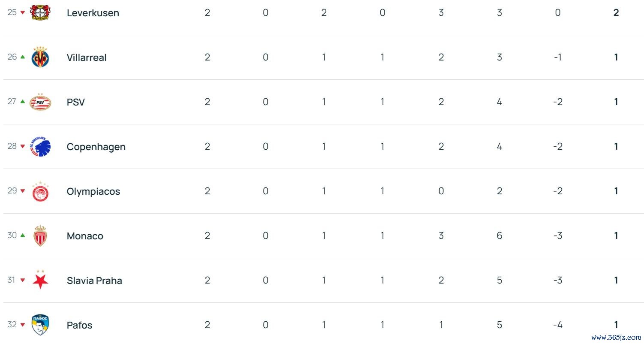The image size is (644, 344).
Task: Open the Pafos team link
Action: 80,325
